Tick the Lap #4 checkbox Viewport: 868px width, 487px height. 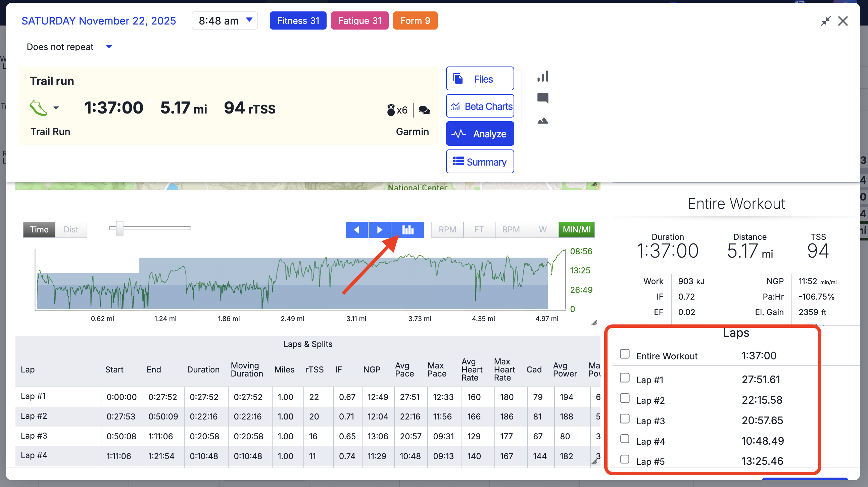625,439
